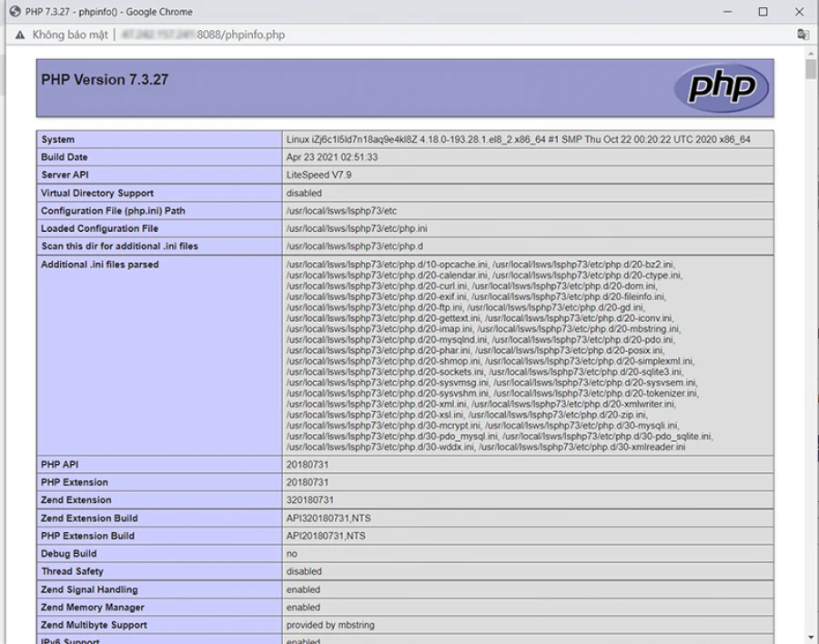Screen dimensions: 819x644
Task: Click the value 'Apr 23 2021 02:51:33'
Action: coord(331,157)
